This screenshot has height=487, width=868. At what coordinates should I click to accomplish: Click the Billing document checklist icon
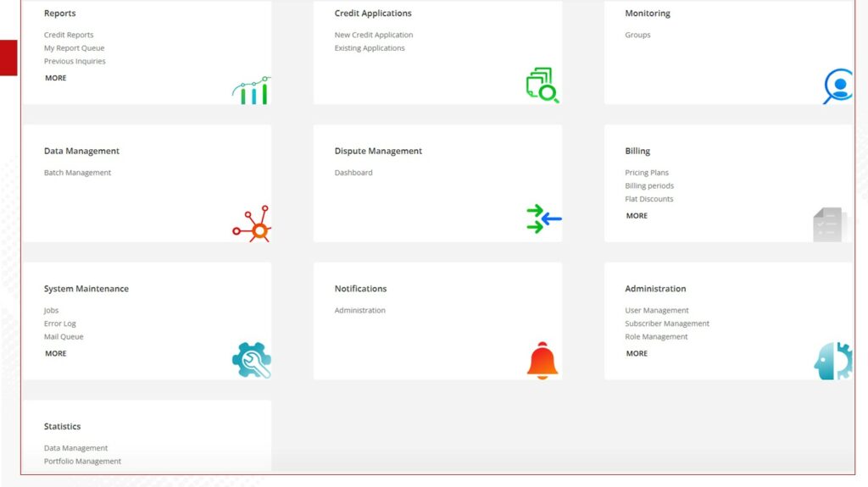click(x=829, y=224)
